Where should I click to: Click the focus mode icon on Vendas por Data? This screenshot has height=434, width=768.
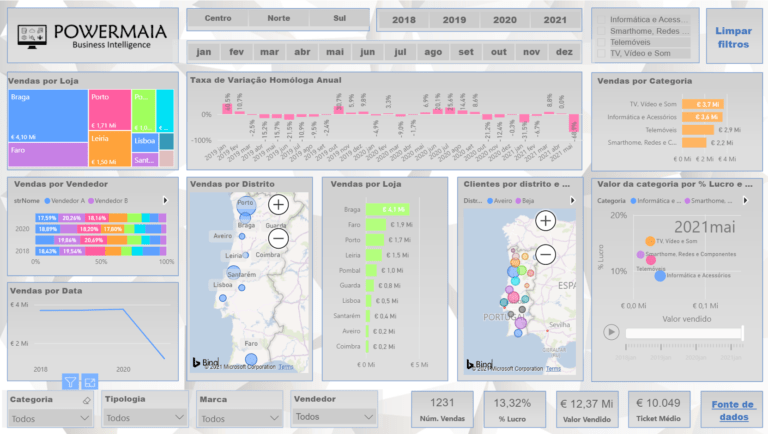90,380
